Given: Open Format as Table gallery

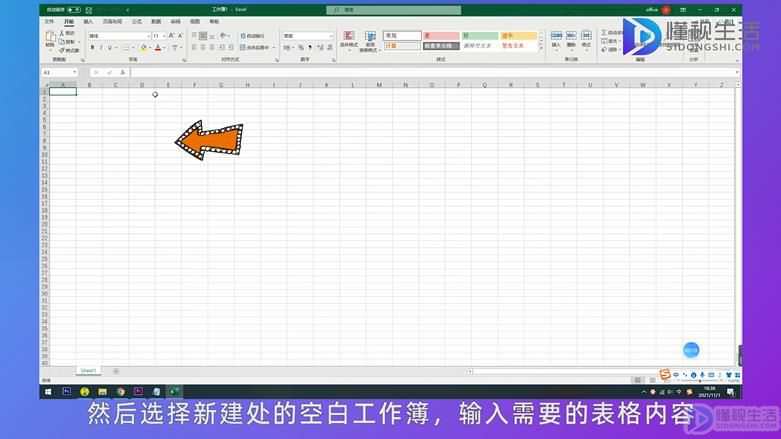Looking at the screenshot, I should [x=370, y=41].
